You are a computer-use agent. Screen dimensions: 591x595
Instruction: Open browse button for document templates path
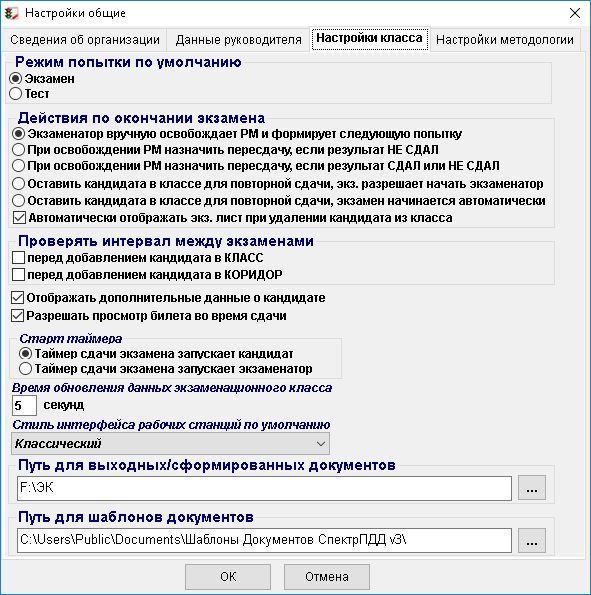532,540
